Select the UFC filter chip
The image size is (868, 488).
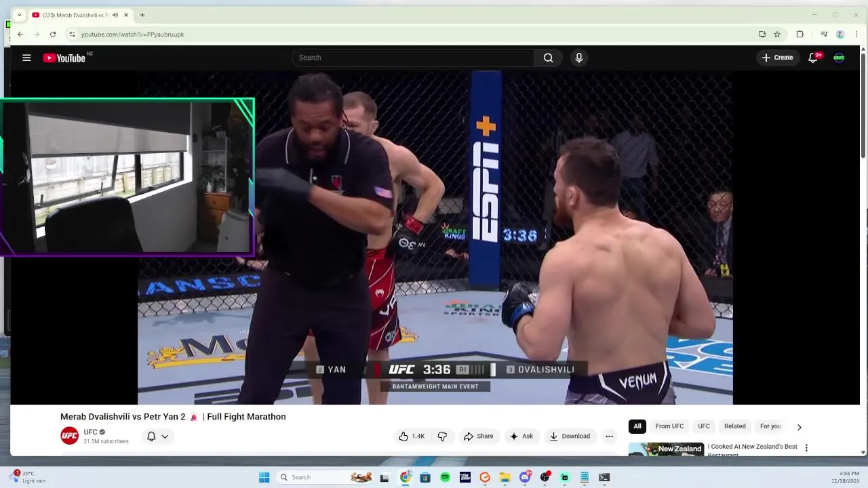point(704,426)
